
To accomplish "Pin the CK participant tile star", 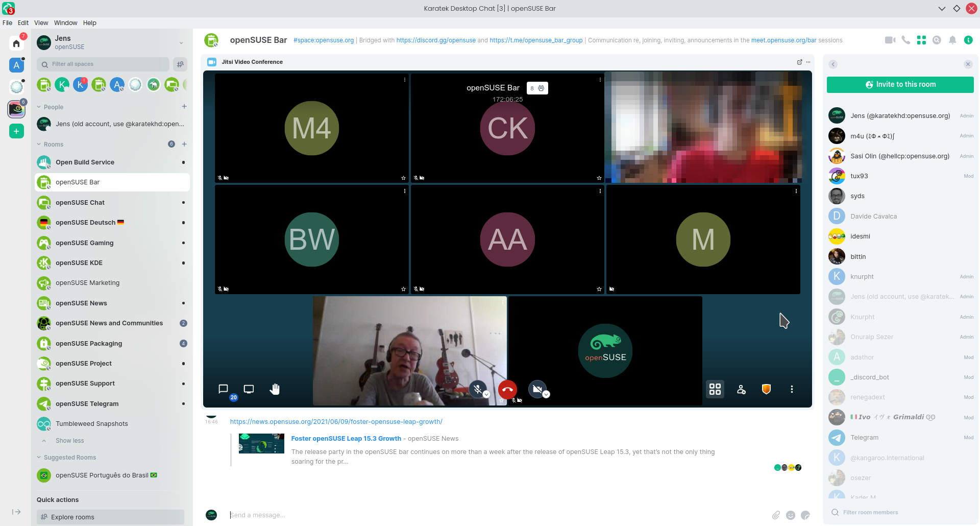I will (599, 178).
